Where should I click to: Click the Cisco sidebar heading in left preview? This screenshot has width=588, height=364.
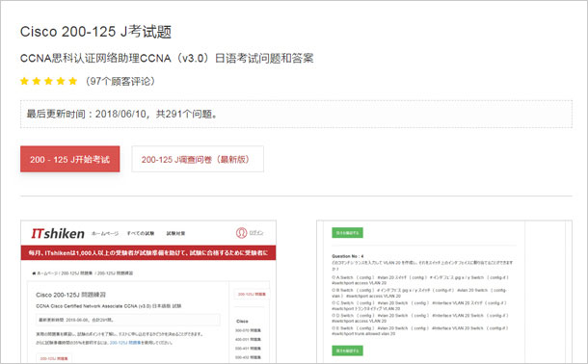[x=242, y=322]
